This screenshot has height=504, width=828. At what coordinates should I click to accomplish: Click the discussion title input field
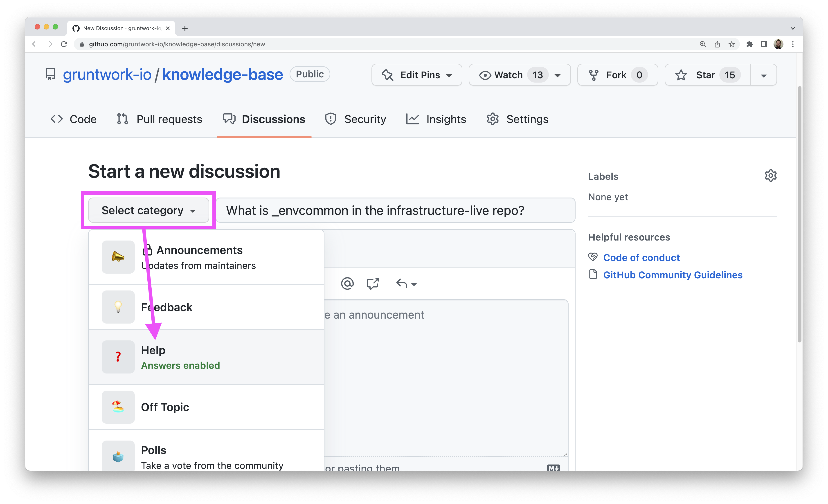coord(396,210)
